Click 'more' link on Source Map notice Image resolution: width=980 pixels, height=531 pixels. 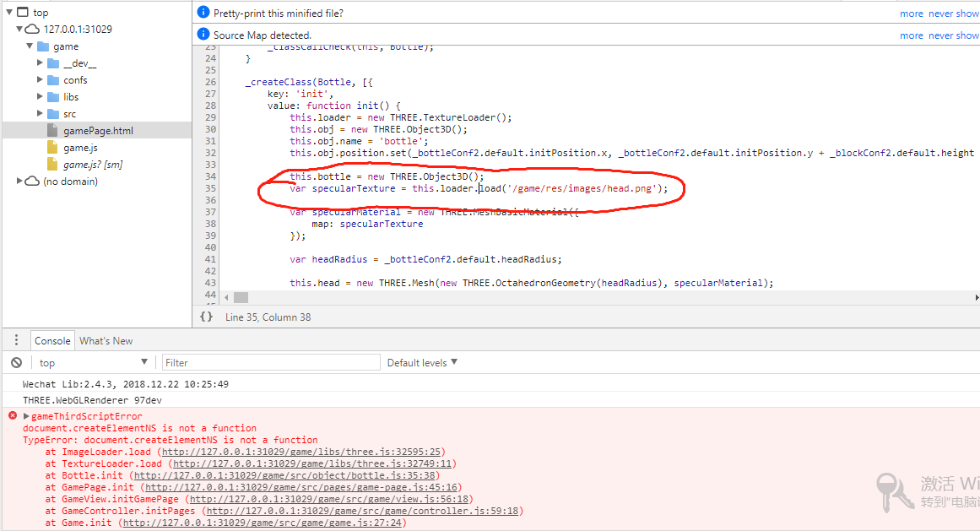tap(912, 35)
